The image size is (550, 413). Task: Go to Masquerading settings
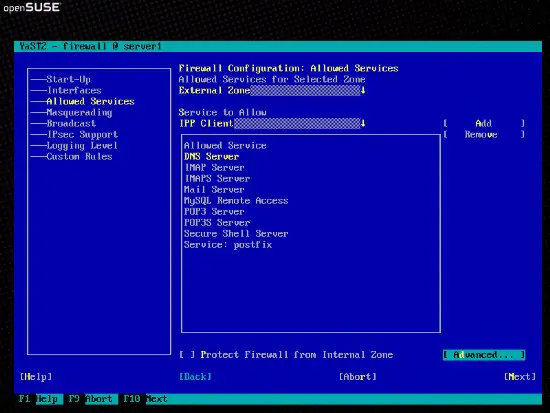[x=79, y=113]
